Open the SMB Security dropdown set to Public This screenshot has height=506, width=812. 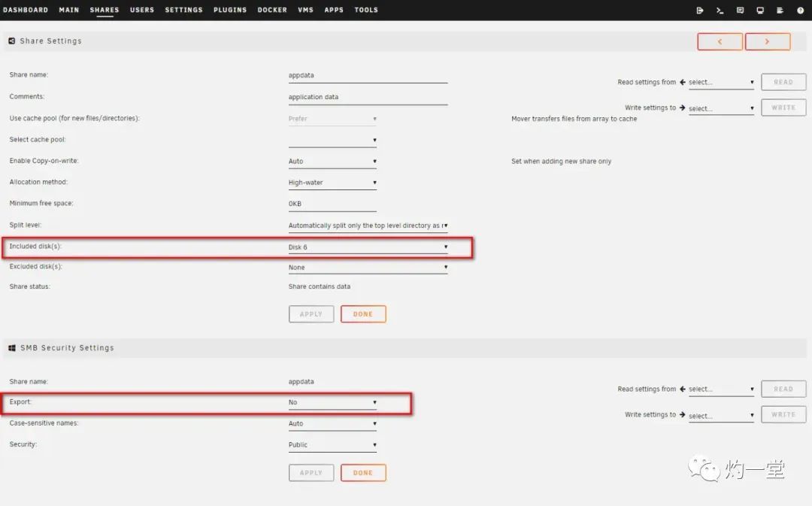click(x=332, y=445)
